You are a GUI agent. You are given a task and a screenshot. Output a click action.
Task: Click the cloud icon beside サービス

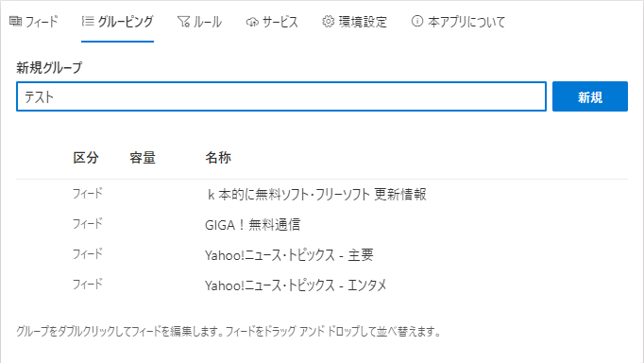pyautogui.click(x=252, y=22)
